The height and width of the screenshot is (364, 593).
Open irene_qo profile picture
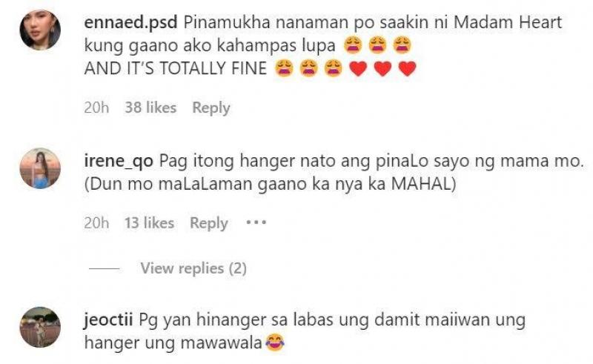(x=40, y=168)
